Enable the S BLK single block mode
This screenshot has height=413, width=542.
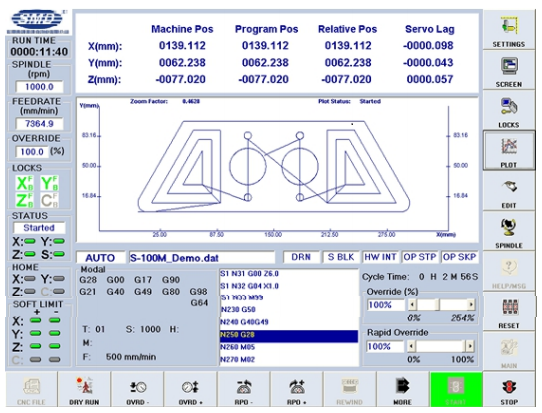341,257
